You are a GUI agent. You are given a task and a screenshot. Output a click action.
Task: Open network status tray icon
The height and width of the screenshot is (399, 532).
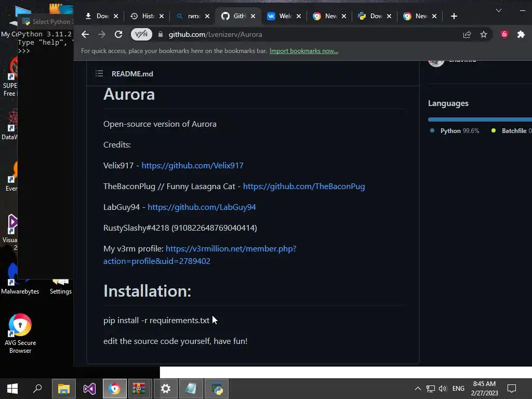[x=431, y=389]
